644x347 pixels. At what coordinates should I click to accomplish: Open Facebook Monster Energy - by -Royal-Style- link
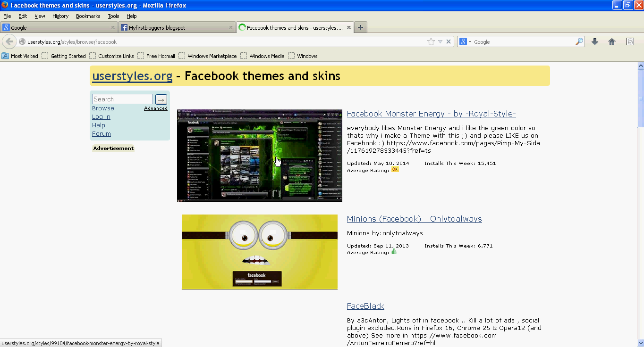[431, 114]
